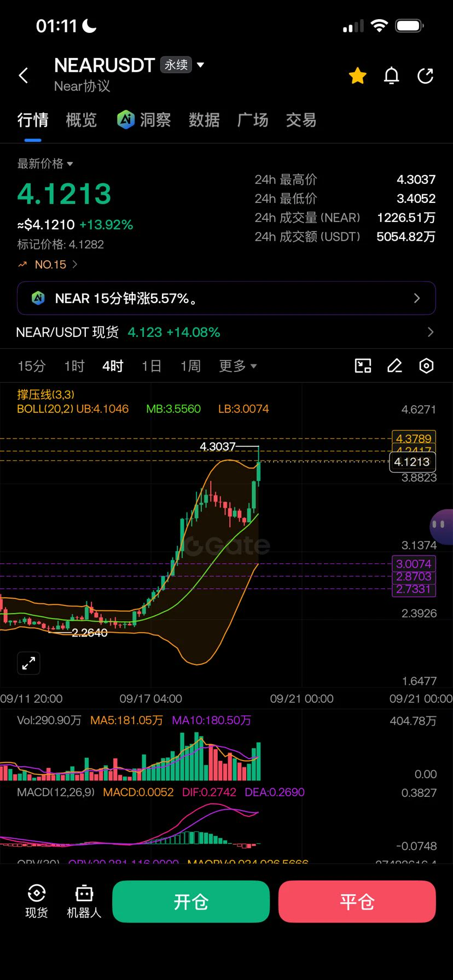Expand chart to fullscreen

click(28, 663)
